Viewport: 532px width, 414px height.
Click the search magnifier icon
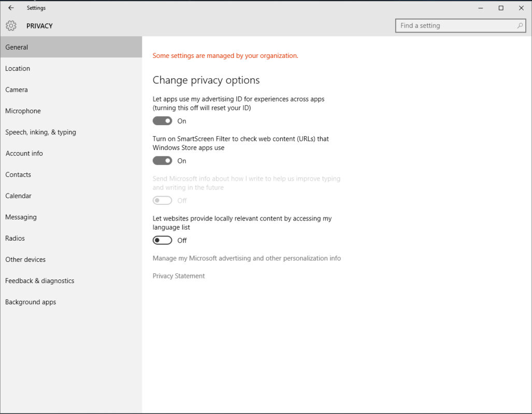[520, 26]
